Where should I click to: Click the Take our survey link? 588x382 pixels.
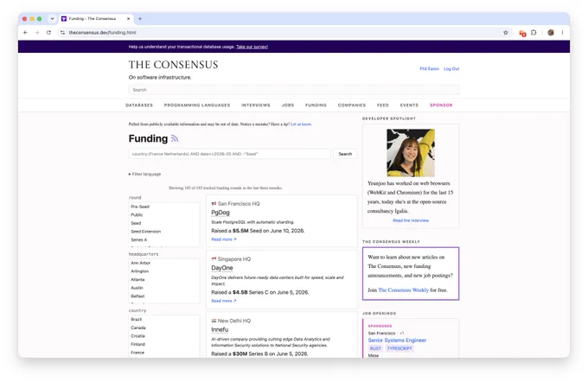252,47
